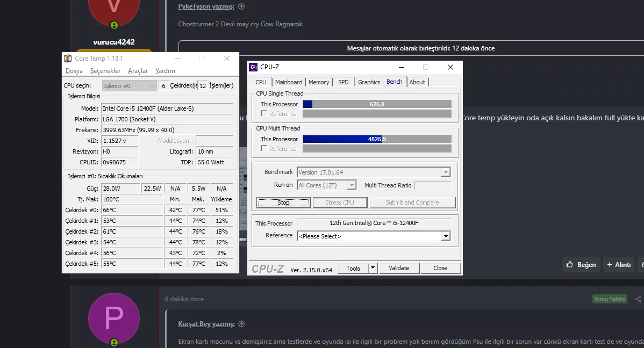Click the Validate button

click(x=399, y=268)
